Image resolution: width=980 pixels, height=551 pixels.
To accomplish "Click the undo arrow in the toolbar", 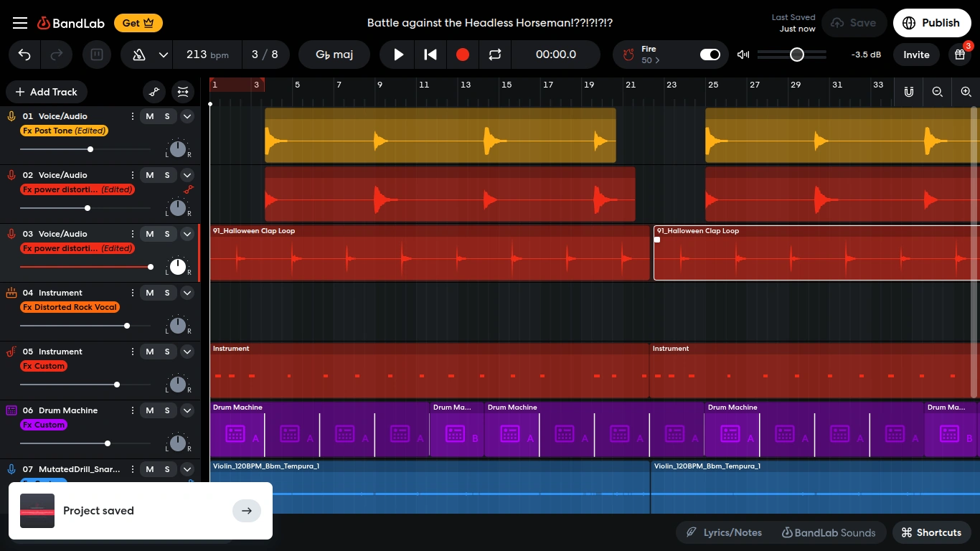I will coord(24,55).
